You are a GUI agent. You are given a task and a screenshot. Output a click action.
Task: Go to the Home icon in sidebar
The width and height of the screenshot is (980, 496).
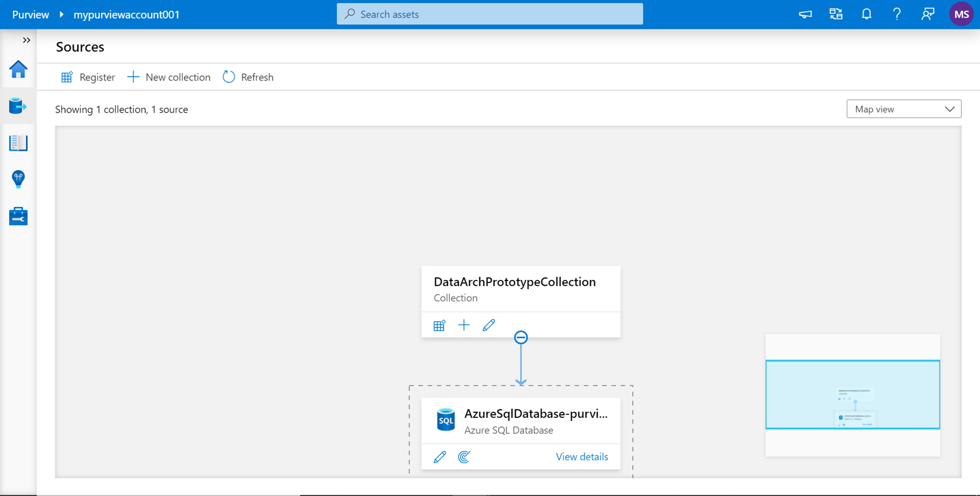click(x=18, y=69)
